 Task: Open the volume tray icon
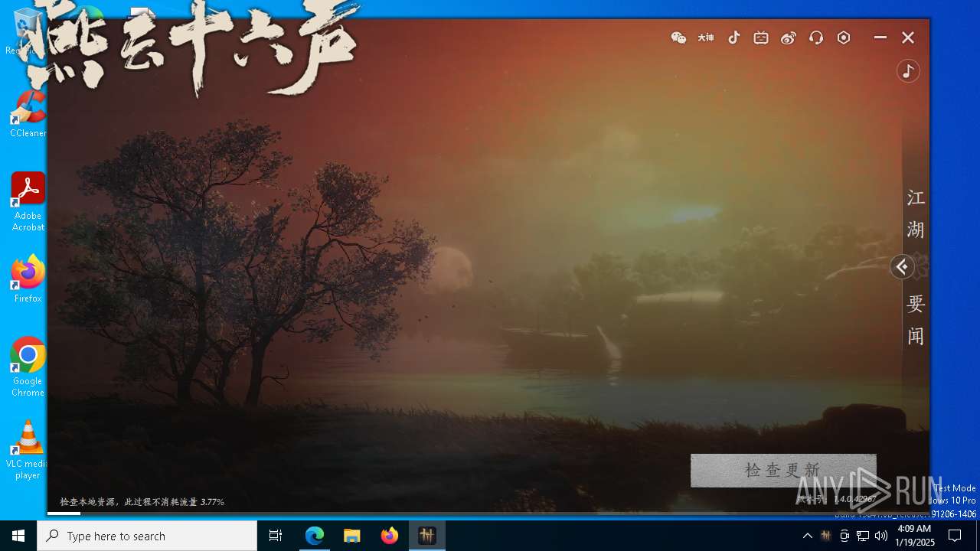881,536
